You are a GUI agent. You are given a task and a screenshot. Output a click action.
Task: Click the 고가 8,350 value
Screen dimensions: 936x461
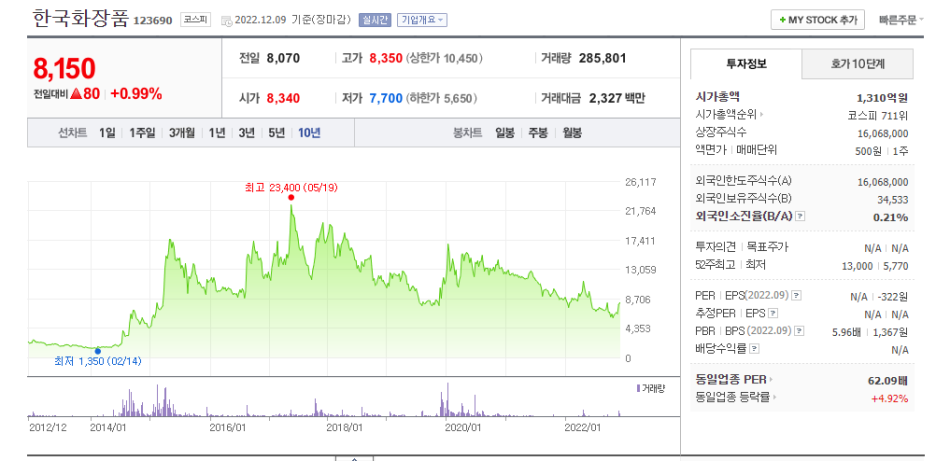(386, 59)
